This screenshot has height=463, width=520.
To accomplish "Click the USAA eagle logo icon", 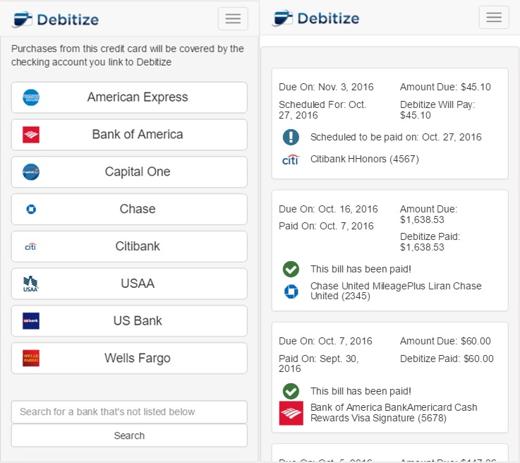I will [31, 284].
